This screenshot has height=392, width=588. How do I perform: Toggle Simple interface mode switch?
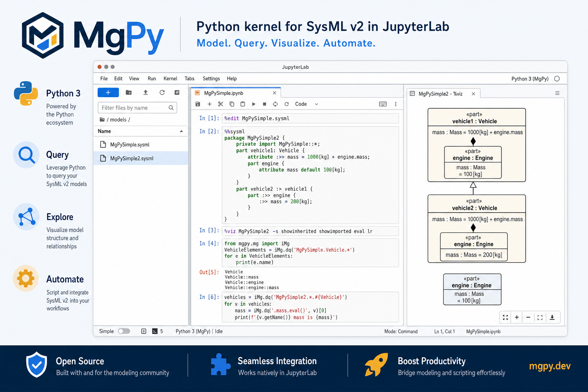124,331
